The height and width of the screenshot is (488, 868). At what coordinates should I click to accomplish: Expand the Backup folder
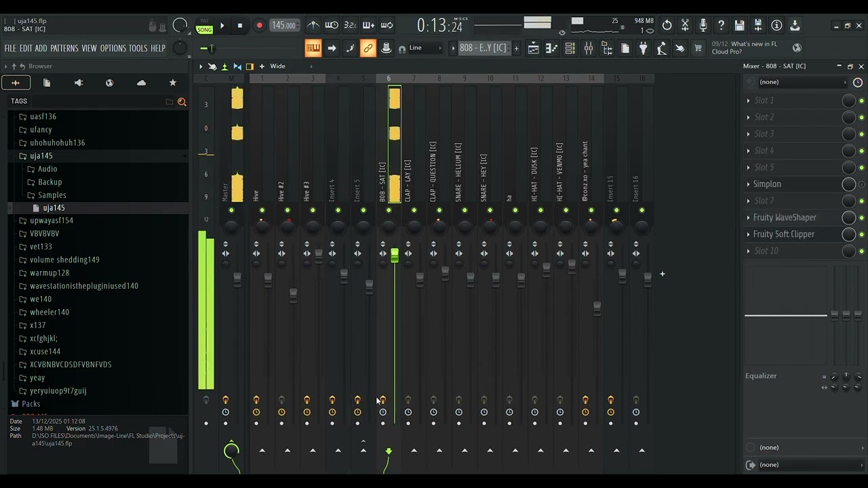tap(50, 182)
